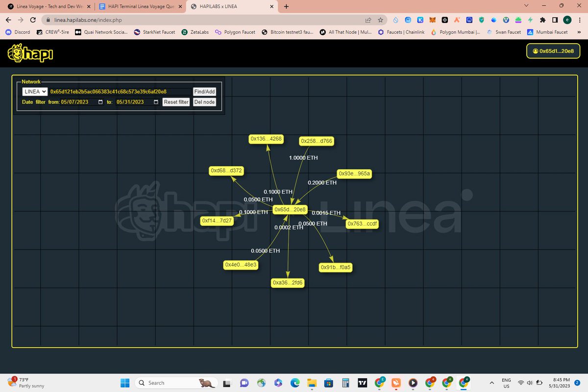This screenshot has width=588, height=392.
Task: Select the node 0x258...d766
Action: 317,141
